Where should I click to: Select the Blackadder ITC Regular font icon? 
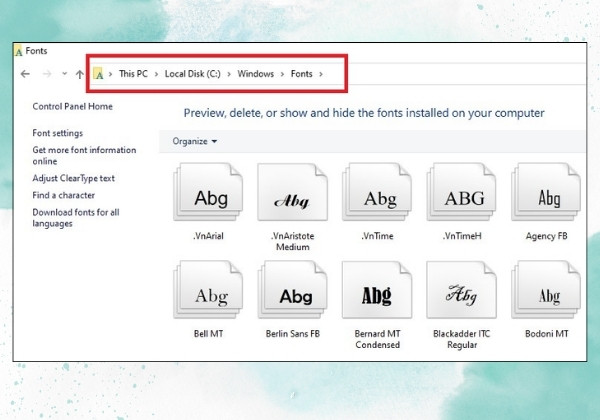(x=462, y=290)
